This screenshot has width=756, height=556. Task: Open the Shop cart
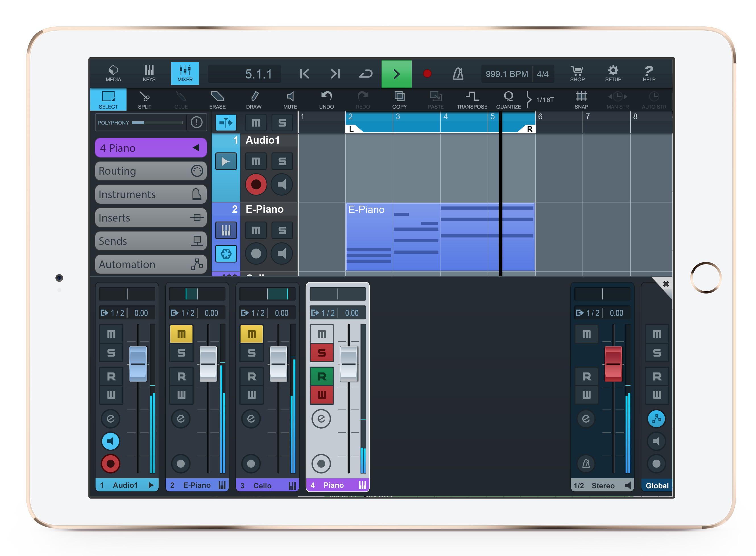pos(577,73)
